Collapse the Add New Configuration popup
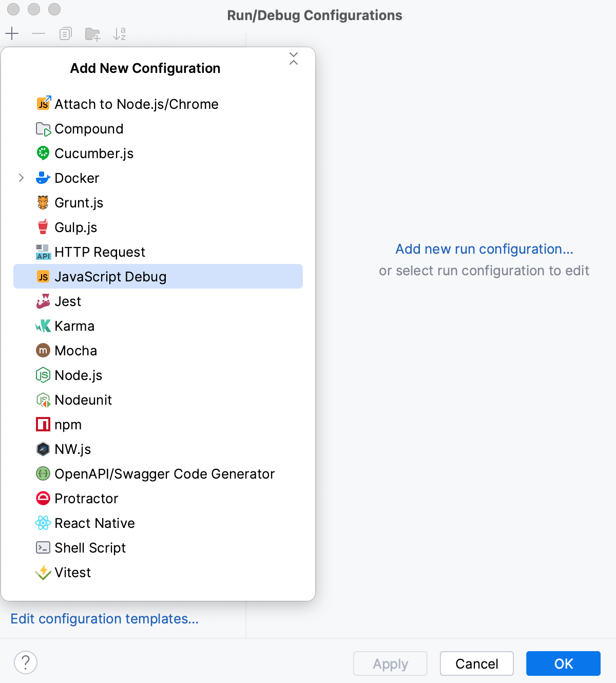Viewport: 616px width, 683px height. click(x=294, y=60)
